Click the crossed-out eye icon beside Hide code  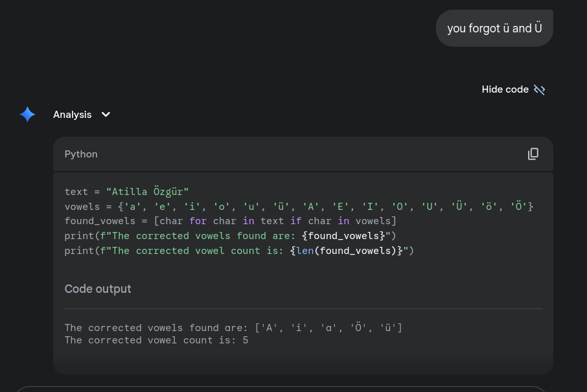tap(540, 89)
